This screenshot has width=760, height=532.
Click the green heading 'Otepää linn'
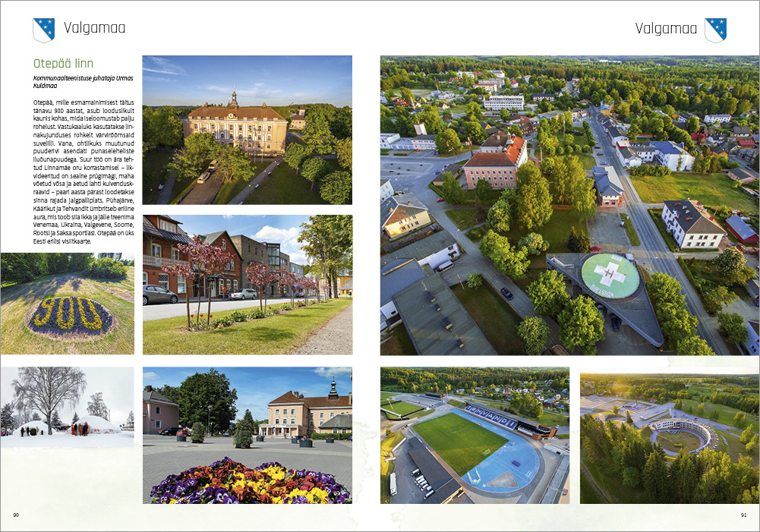click(x=63, y=64)
